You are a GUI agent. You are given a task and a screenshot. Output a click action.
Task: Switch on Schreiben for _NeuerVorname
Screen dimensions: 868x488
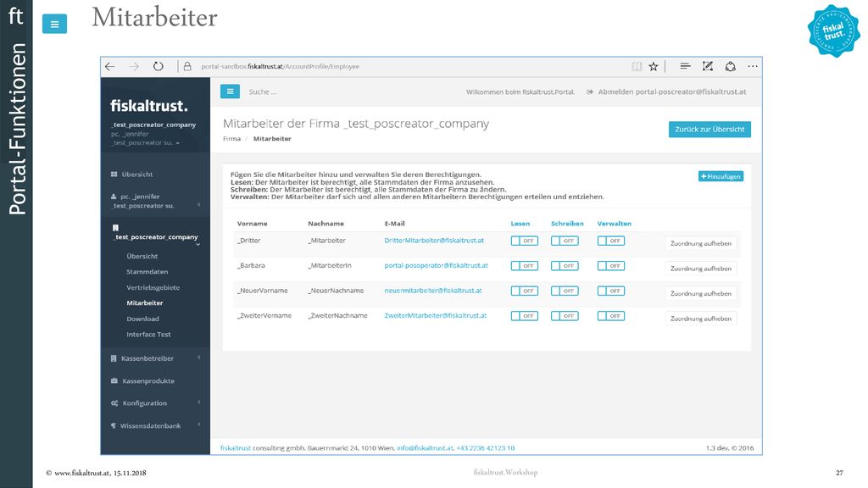tap(565, 291)
